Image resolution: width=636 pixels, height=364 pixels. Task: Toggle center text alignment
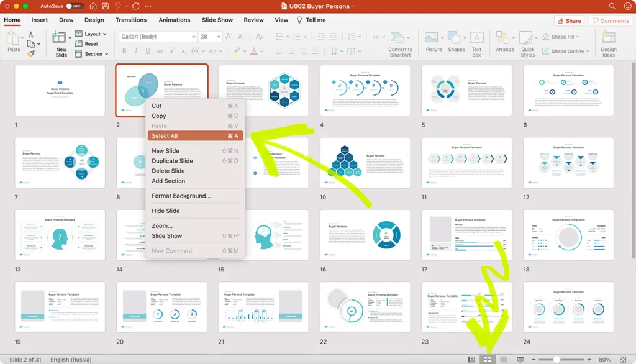292,51
